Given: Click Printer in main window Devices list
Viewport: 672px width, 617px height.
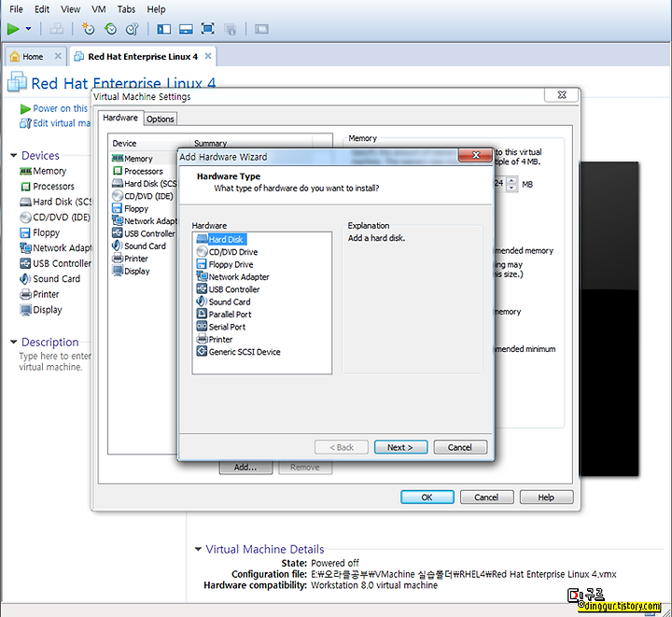Looking at the screenshot, I should [39, 294].
